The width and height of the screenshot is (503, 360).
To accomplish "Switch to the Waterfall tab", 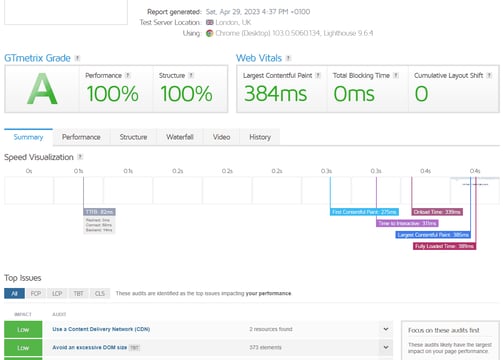I will (x=180, y=137).
